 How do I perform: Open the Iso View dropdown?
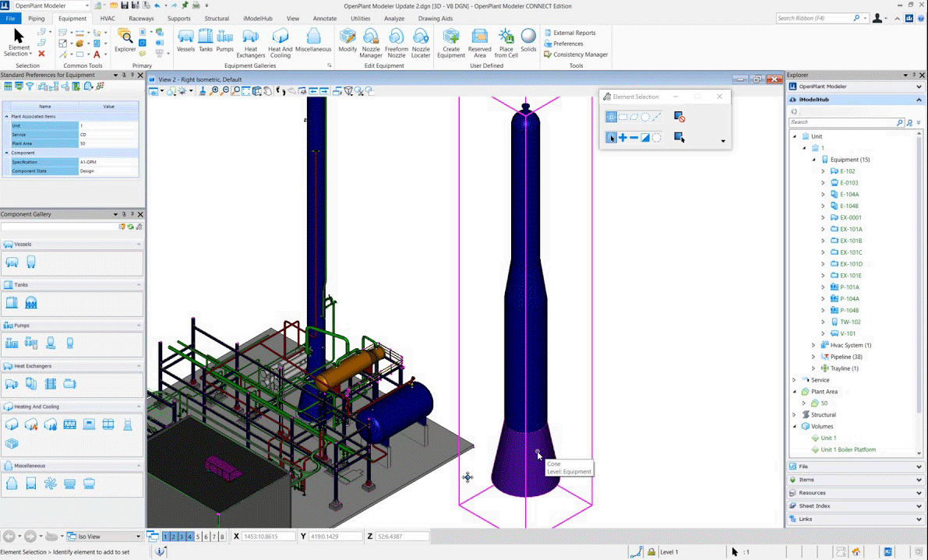click(139, 537)
